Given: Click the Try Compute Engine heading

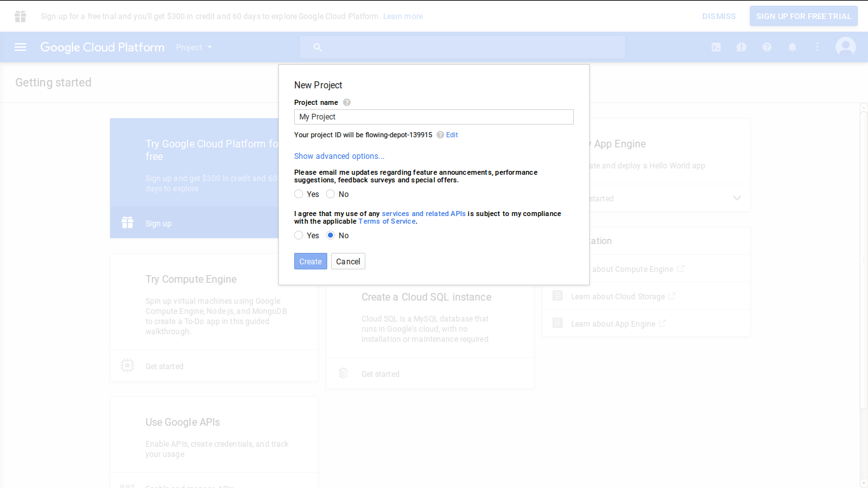Looking at the screenshot, I should point(191,279).
